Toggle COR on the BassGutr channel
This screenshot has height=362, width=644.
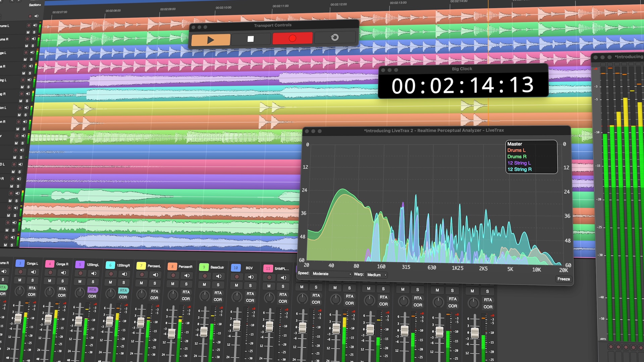pos(218,300)
